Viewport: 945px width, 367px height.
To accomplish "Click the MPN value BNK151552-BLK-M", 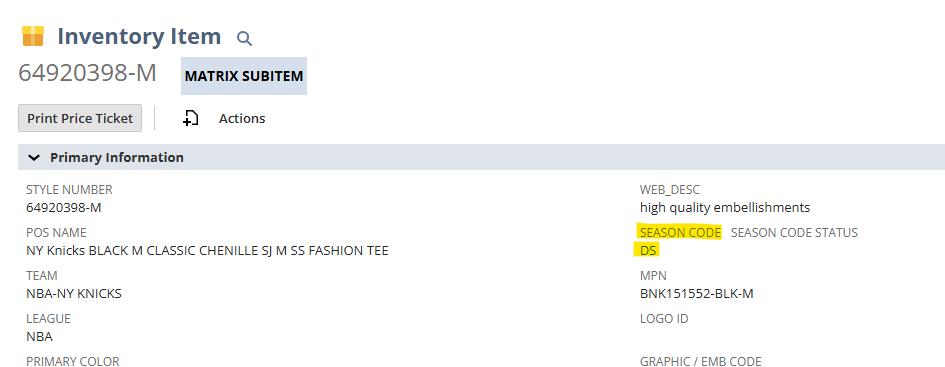I will pyautogui.click(x=697, y=294).
